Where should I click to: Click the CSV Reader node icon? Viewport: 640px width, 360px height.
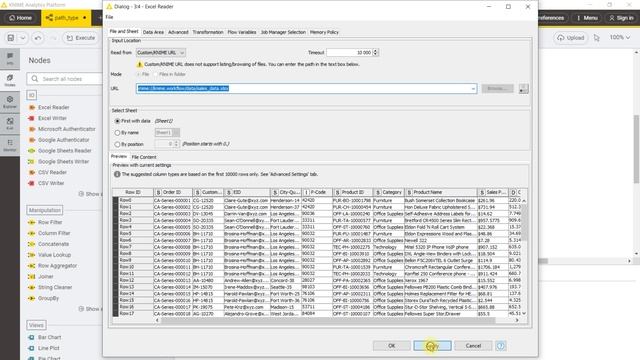click(31, 173)
